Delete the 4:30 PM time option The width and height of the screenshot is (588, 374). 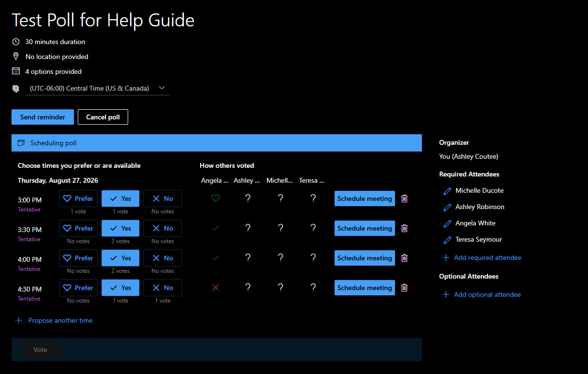pos(404,288)
